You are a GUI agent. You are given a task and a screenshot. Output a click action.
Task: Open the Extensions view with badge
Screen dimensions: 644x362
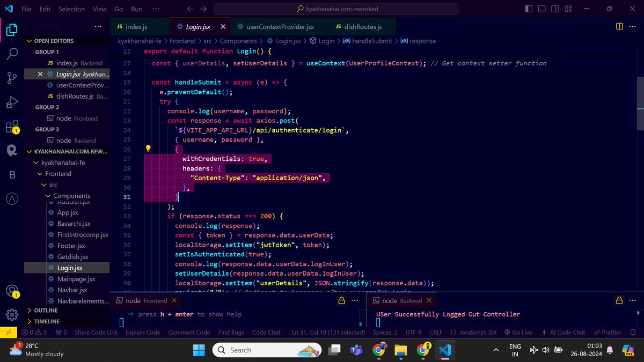tap(12, 127)
